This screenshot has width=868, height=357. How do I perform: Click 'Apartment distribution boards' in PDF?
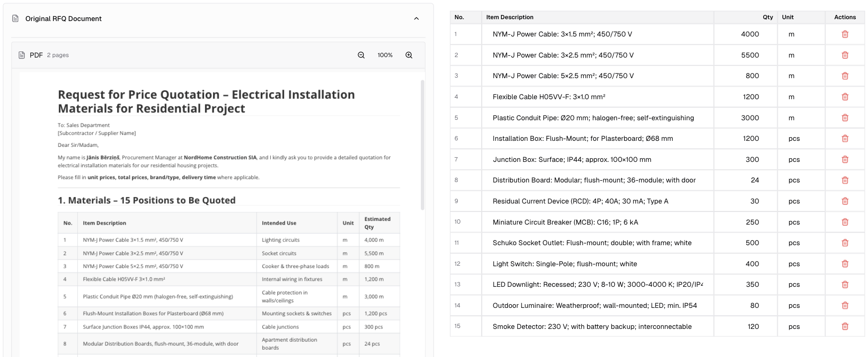coord(289,344)
